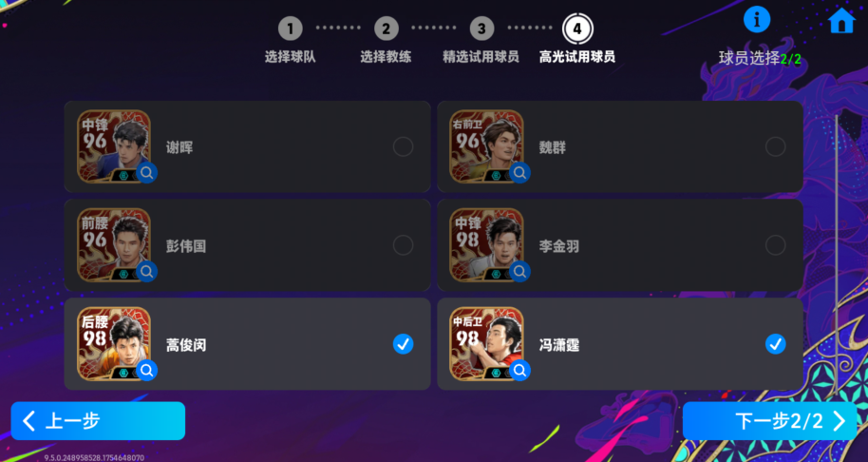Jump to step 2 选择教练
This screenshot has width=868, height=462.
click(386, 39)
